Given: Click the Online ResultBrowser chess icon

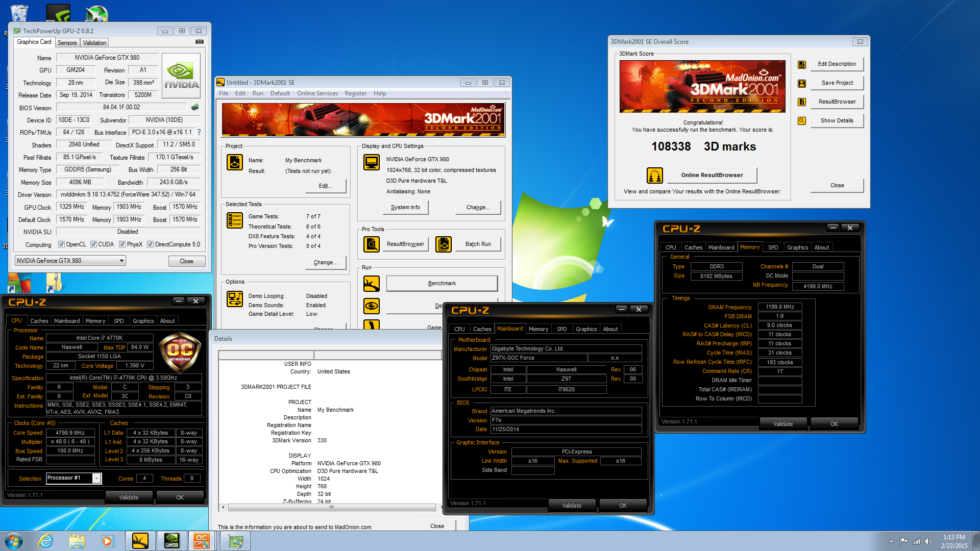Looking at the screenshot, I should (655, 176).
